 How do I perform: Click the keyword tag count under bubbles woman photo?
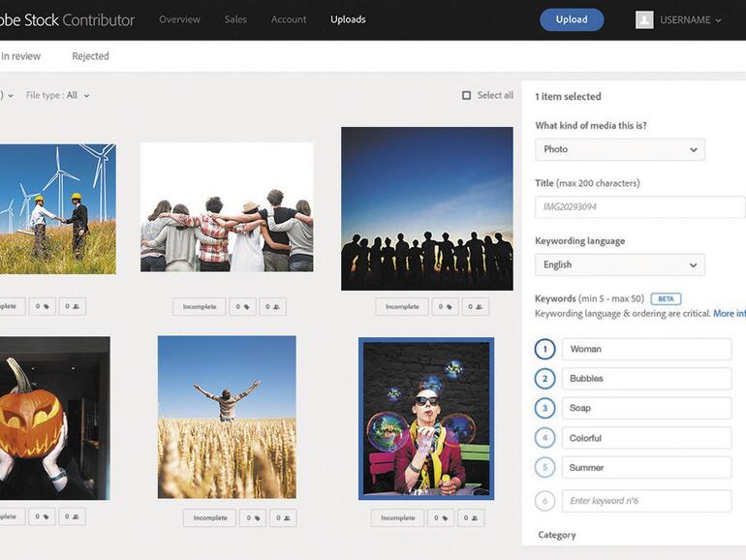click(441, 517)
